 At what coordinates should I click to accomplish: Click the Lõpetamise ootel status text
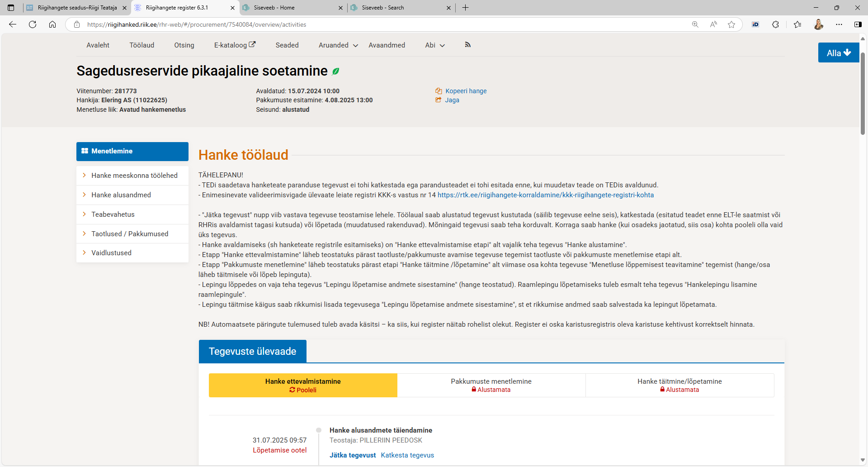tap(280, 450)
